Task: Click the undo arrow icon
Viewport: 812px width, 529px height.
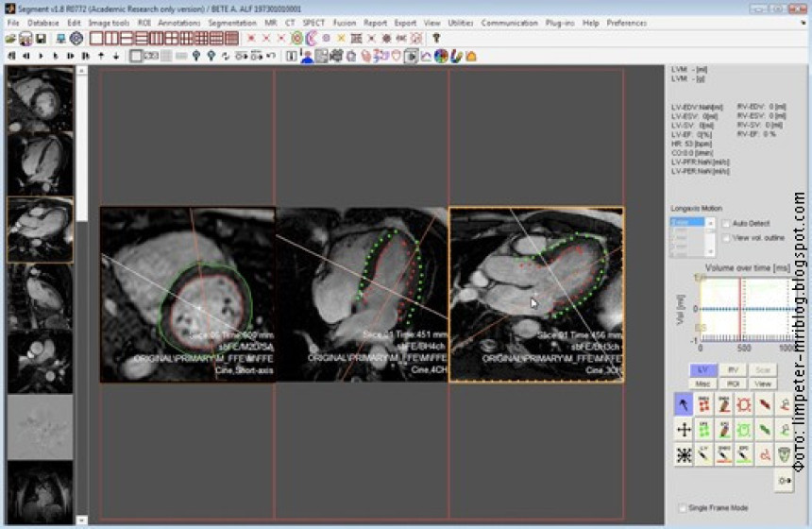Action: coord(271,56)
